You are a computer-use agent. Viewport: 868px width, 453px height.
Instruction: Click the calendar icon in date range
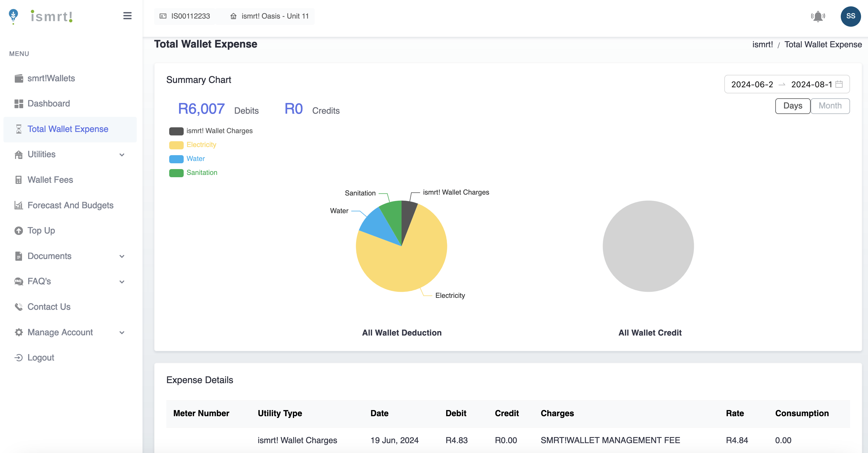coord(839,84)
